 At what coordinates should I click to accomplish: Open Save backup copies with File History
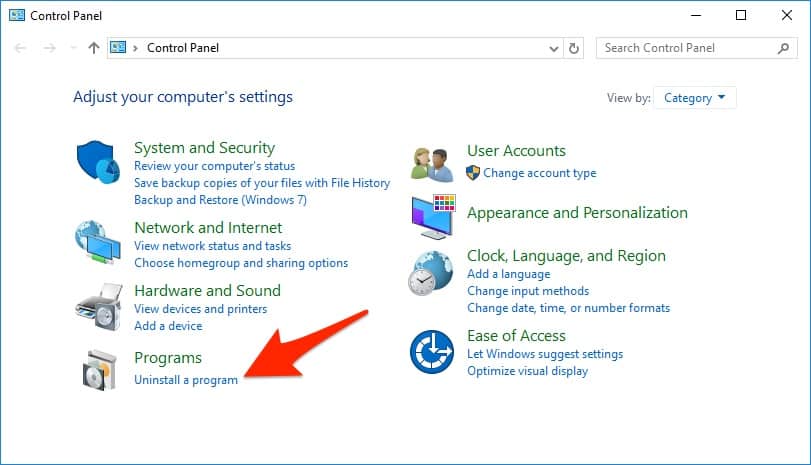tap(262, 183)
